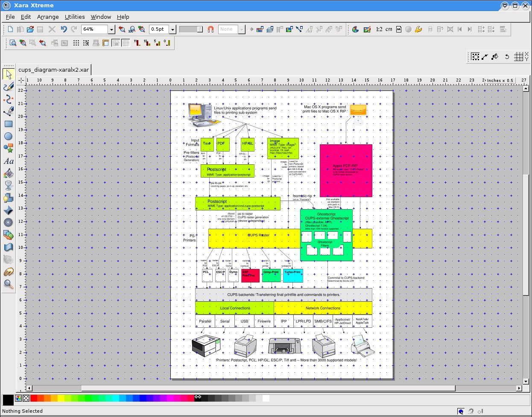The height and width of the screenshot is (417, 532).
Task: Click the colour picker wheel button
Action: (x=18, y=398)
